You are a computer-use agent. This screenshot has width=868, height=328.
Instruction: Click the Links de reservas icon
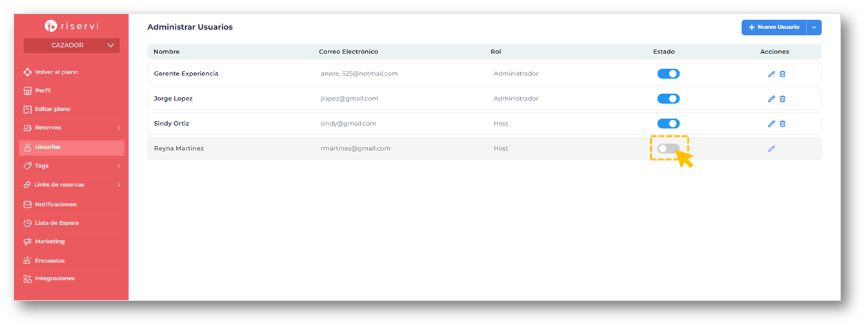[27, 185]
